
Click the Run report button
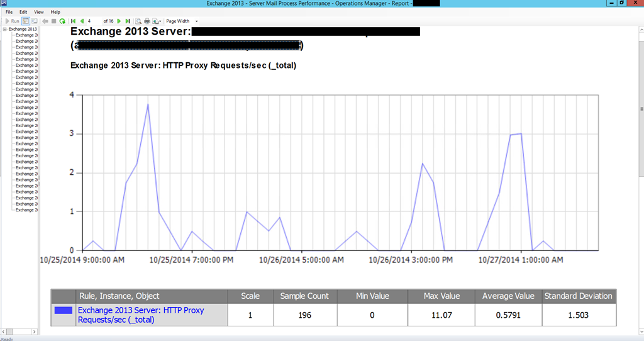click(12, 21)
